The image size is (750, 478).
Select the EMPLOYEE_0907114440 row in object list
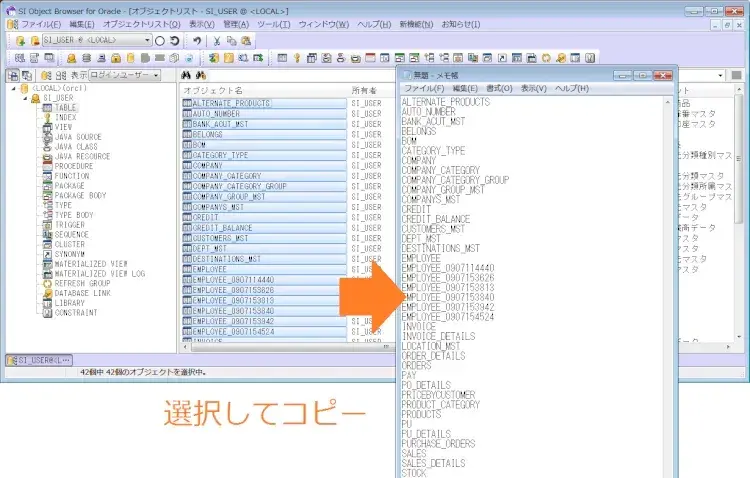coord(265,279)
